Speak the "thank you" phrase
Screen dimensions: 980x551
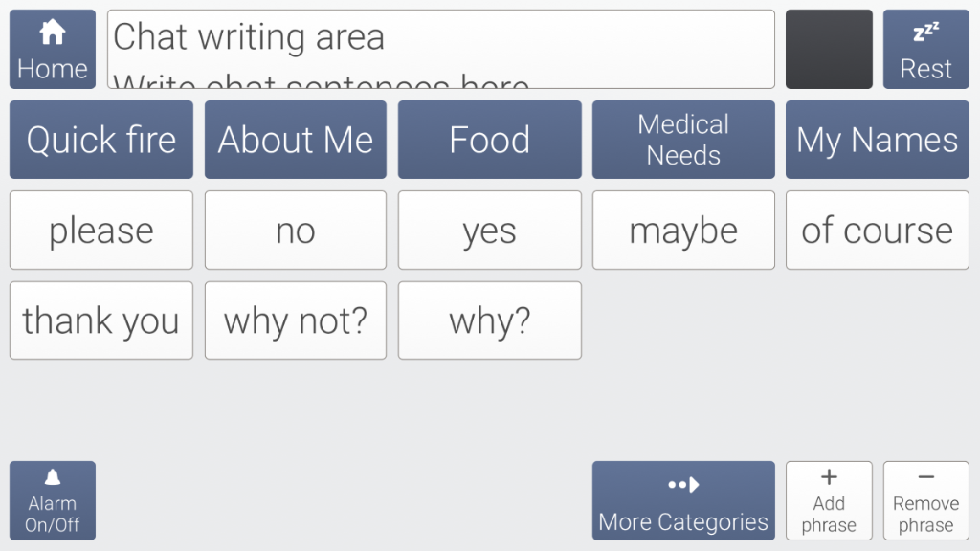pos(101,320)
